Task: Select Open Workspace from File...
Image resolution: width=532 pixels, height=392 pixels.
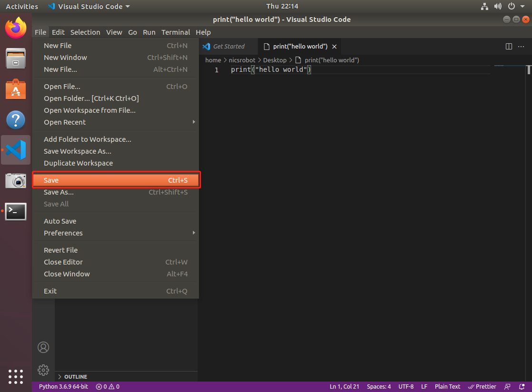Action: (x=115, y=110)
